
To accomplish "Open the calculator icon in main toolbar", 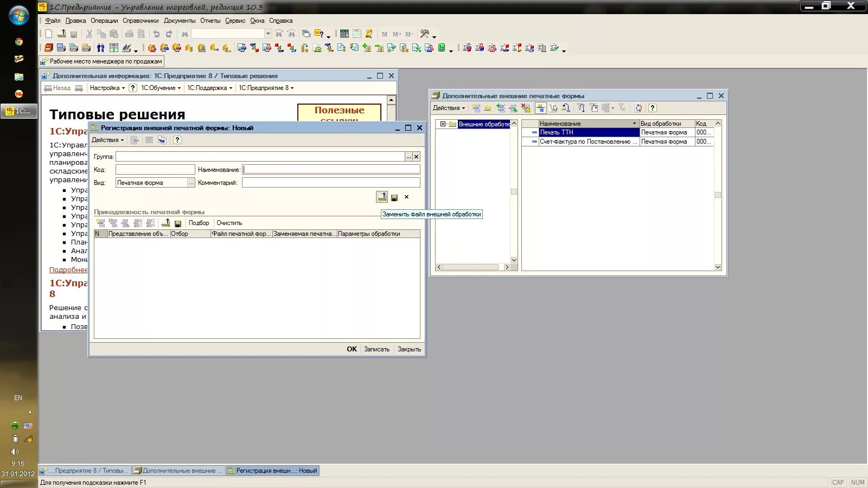I will pos(344,34).
